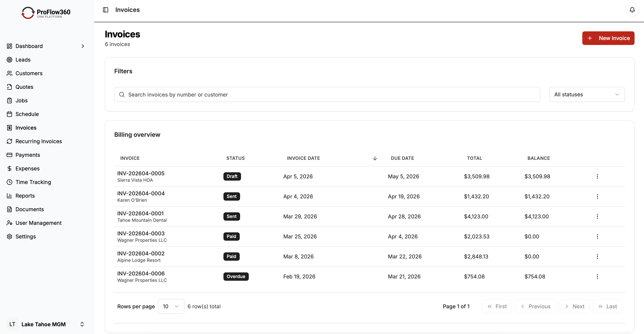Open the Payments card icon
644x334 pixels.
pyautogui.click(x=9, y=155)
